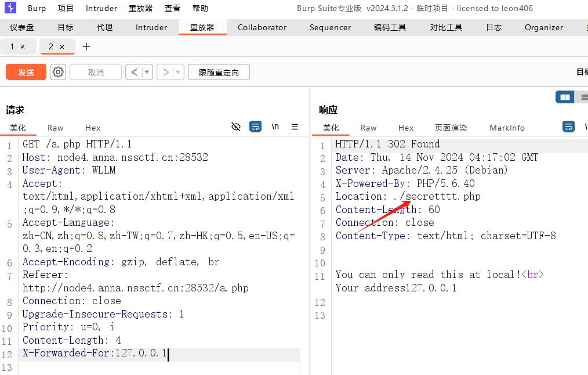Select the response 页面渲染 tab
The height and width of the screenshot is (375, 588).
[451, 128]
